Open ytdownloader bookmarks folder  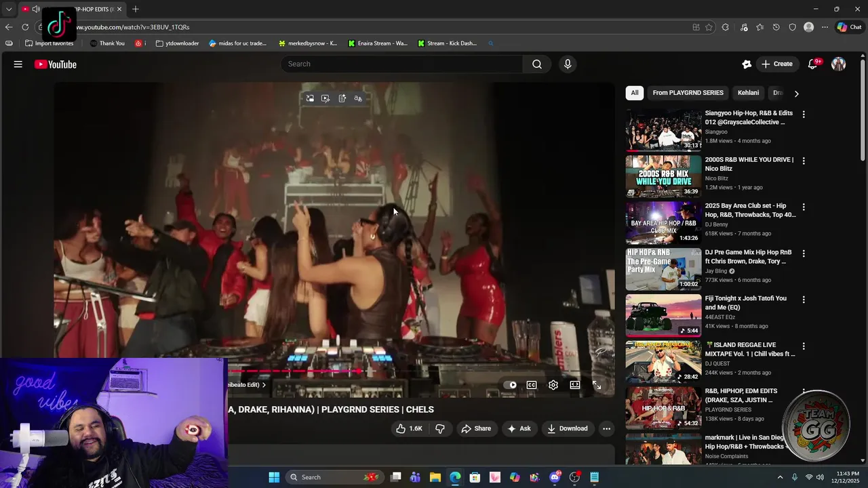point(177,43)
